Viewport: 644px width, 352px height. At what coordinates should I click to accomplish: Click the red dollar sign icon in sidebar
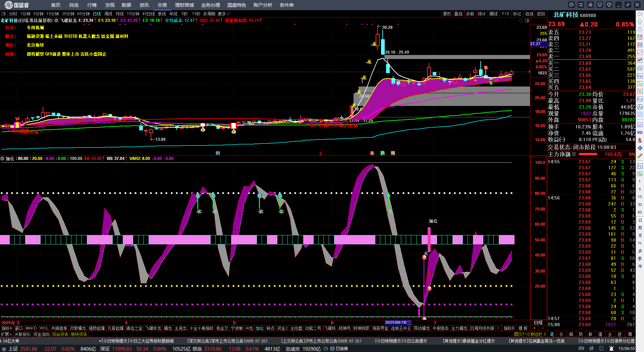point(640,140)
